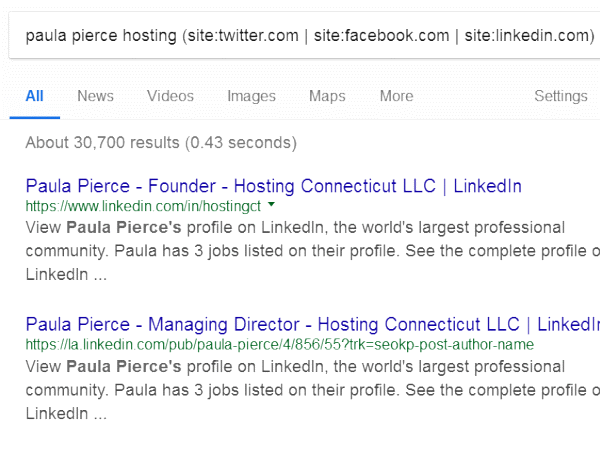Switch to the Videos tab
The width and height of the screenshot is (600, 450).
coord(170,96)
